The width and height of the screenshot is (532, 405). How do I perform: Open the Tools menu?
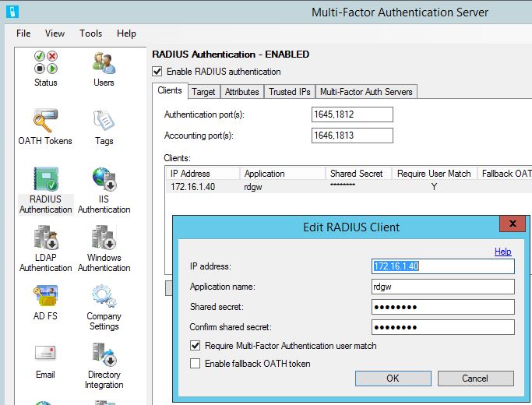click(x=90, y=33)
